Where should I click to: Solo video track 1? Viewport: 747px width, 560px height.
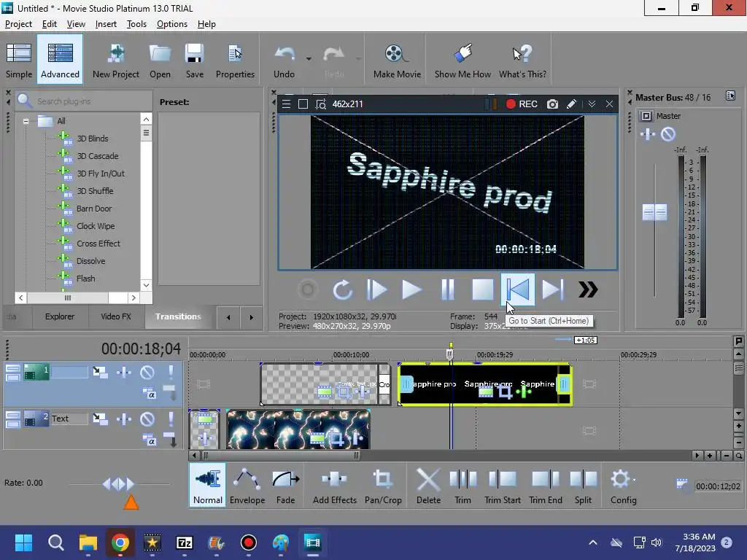[171, 372]
